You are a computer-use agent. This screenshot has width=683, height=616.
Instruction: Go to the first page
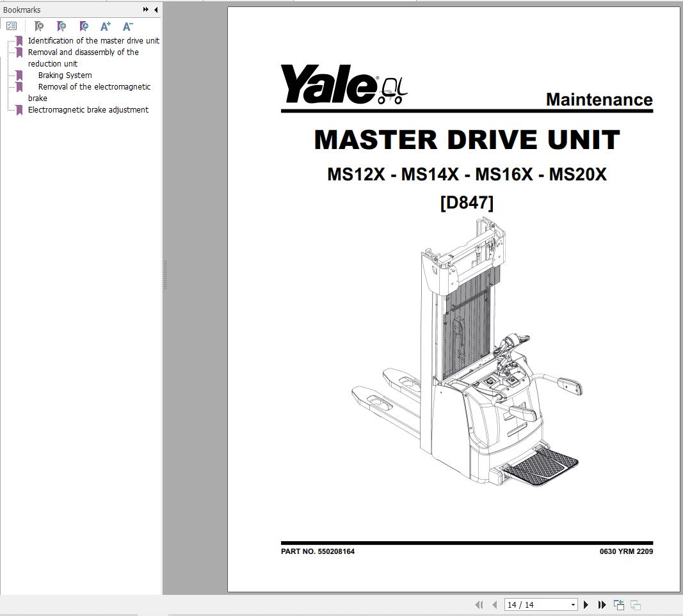click(x=479, y=604)
